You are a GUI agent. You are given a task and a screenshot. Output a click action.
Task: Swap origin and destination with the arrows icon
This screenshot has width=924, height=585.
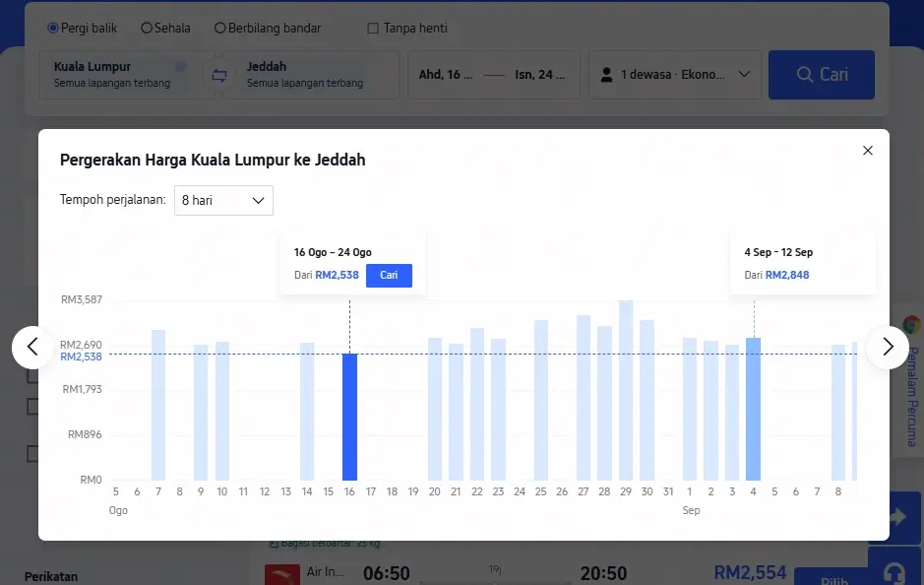tap(219, 75)
